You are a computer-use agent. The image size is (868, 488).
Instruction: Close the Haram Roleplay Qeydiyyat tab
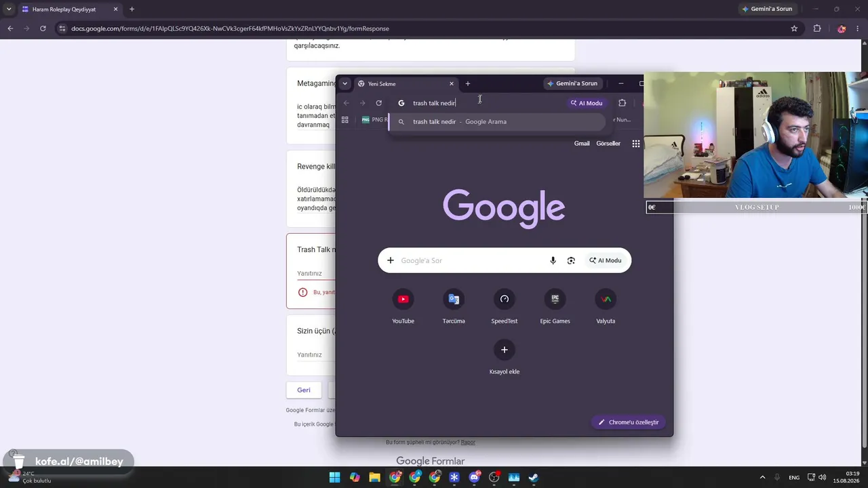click(x=115, y=9)
